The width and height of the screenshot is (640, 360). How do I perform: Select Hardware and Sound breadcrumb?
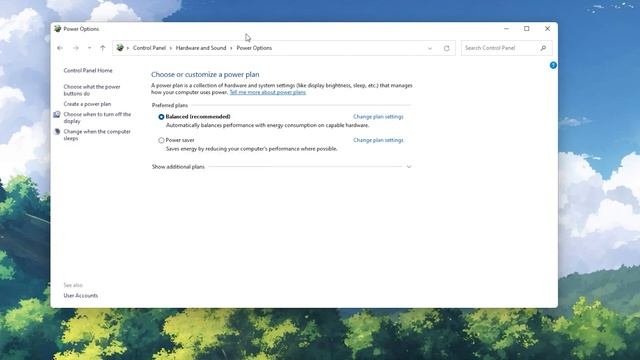point(201,48)
